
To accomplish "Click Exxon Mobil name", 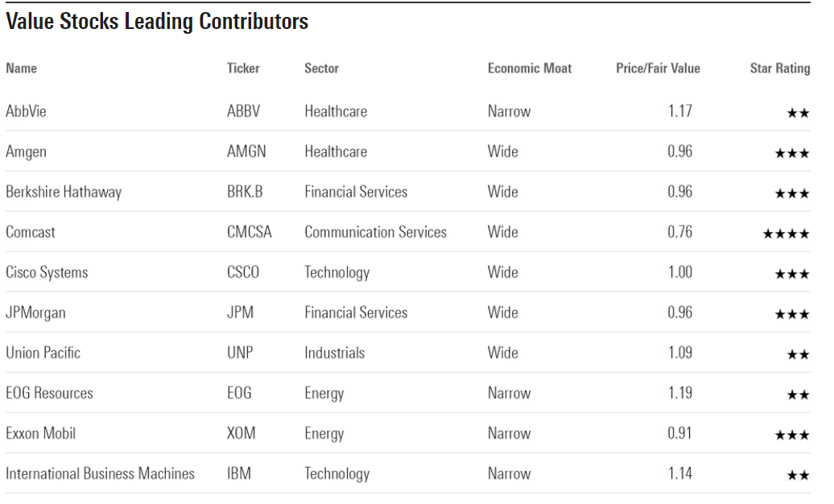I will 41,433.
